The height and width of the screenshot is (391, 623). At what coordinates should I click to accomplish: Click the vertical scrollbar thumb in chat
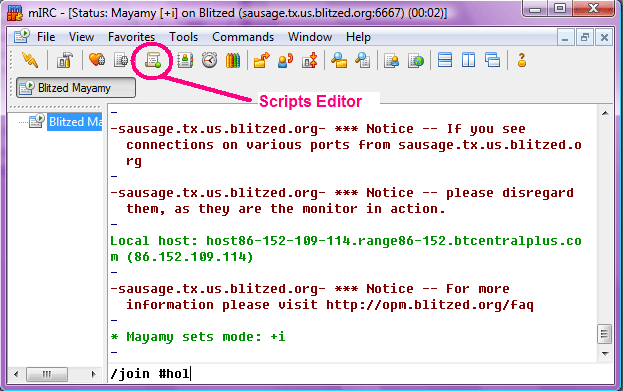click(605, 334)
